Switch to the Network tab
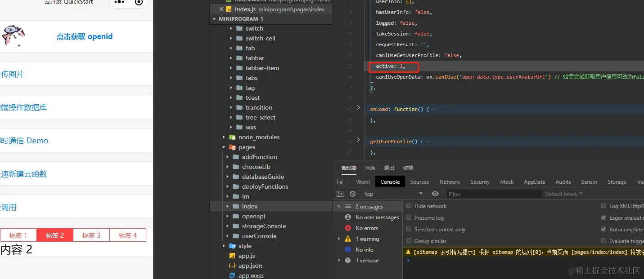Screen dimensions: 644x279 450,182
